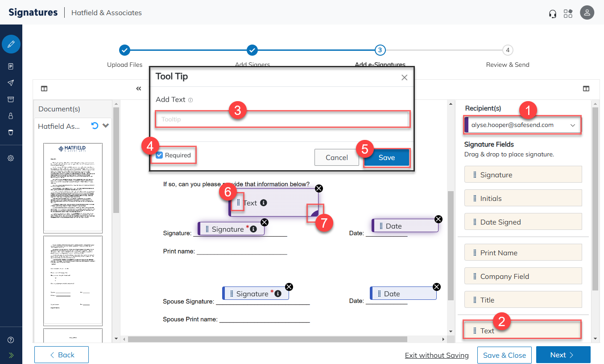Click Save & Close

[504, 355]
